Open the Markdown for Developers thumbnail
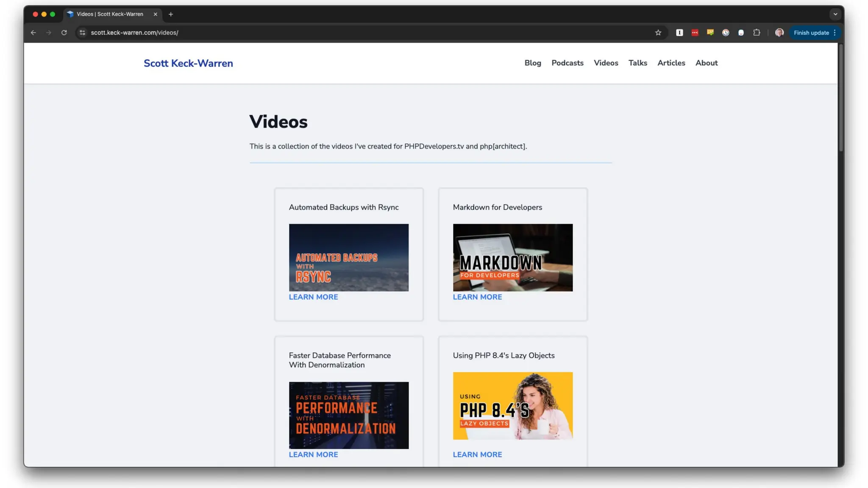 click(513, 258)
